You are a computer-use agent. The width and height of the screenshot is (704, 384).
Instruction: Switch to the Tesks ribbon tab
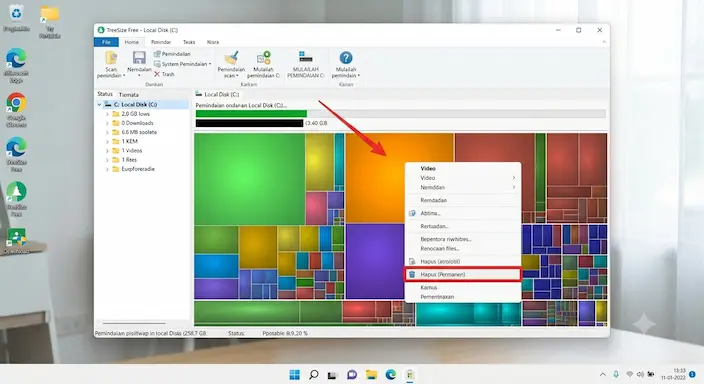(x=189, y=42)
